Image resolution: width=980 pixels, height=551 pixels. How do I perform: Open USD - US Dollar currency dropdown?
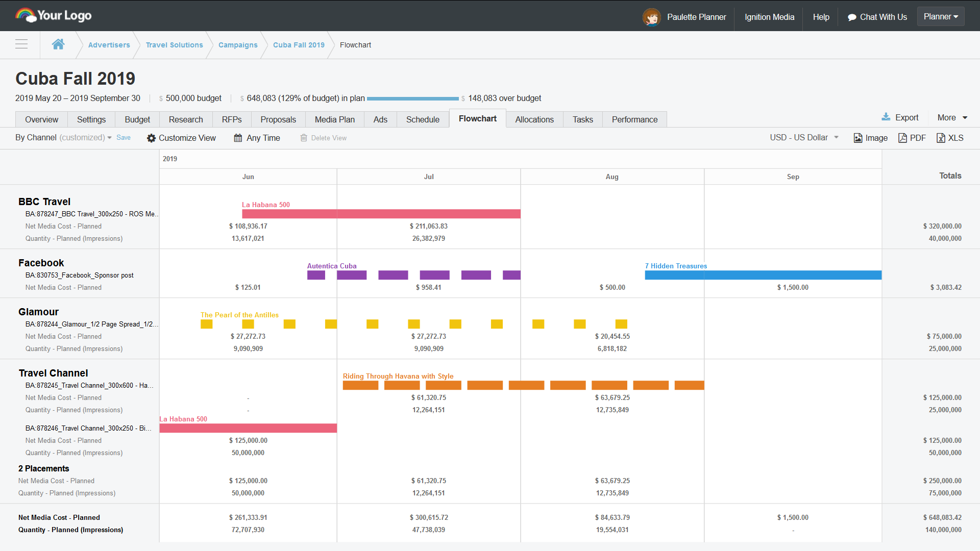[x=804, y=138]
